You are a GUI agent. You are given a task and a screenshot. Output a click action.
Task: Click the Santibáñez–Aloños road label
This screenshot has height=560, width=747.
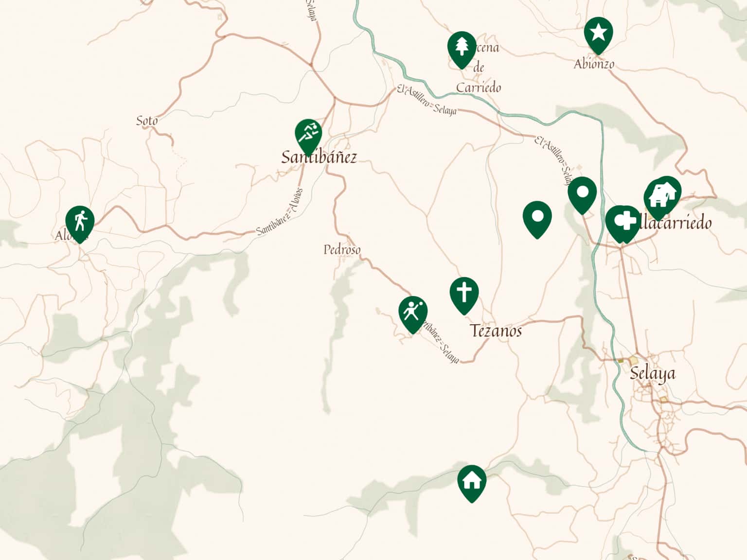[x=280, y=212]
